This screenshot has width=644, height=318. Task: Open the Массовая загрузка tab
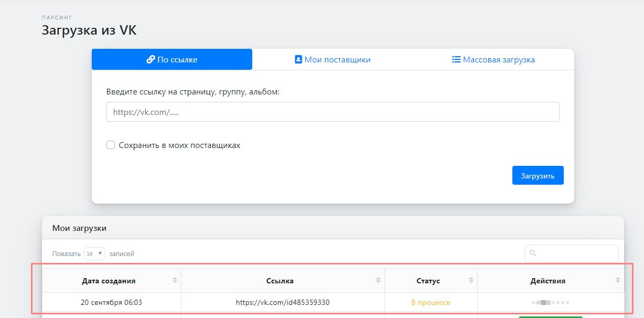498,60
